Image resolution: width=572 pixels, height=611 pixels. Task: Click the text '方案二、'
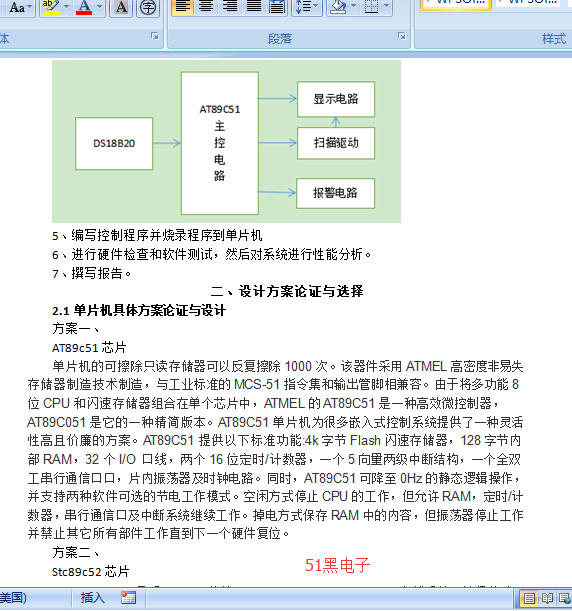point(76,552)
